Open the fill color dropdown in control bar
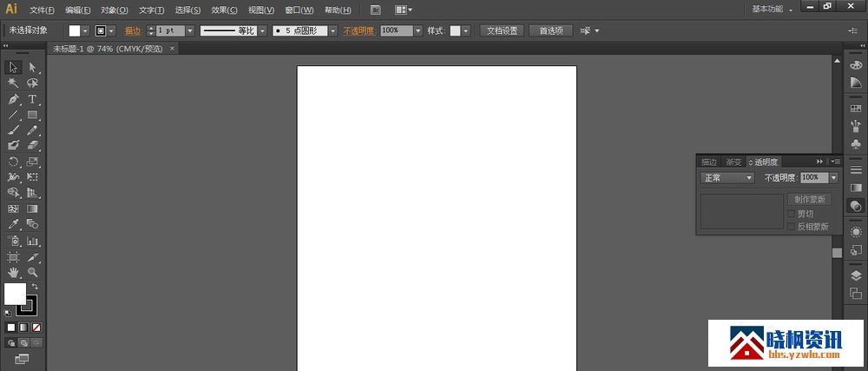This screenshot has width=868, height=371. tap(85, 31)
